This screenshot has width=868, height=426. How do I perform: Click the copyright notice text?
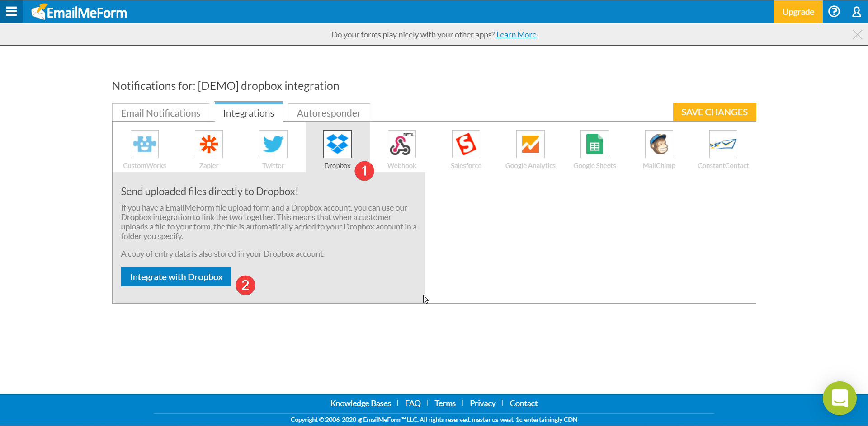[434, 420]
